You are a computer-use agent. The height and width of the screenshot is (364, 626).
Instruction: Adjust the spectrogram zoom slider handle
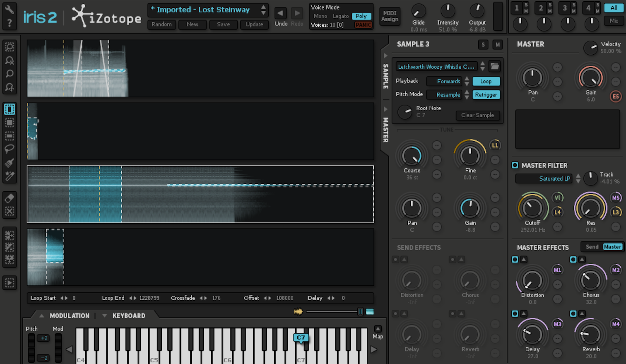point(360,311)
